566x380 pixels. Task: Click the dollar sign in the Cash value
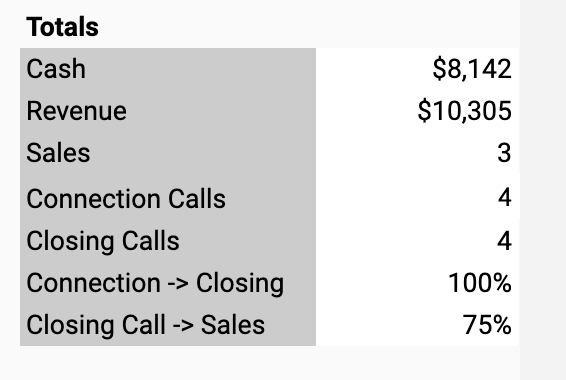click(439, 68)
